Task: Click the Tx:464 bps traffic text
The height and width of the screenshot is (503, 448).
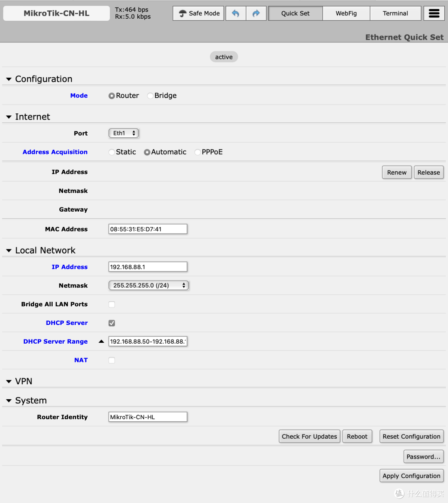Action: tap(131, 10)
